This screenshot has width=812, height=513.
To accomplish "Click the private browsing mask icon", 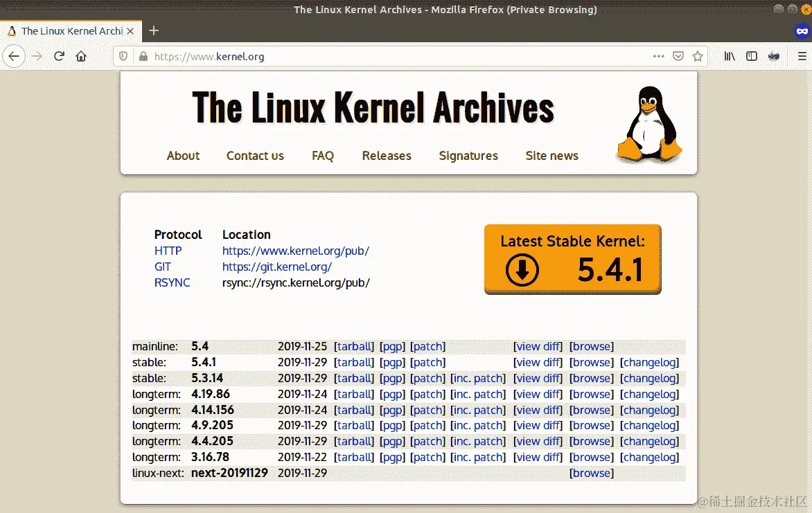I will (x=802, y=31).
